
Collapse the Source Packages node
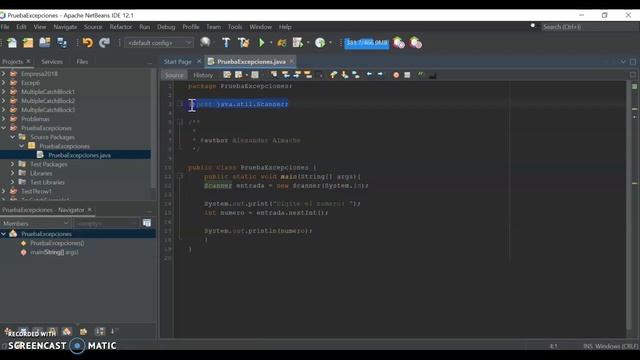(x=13, y=137)
